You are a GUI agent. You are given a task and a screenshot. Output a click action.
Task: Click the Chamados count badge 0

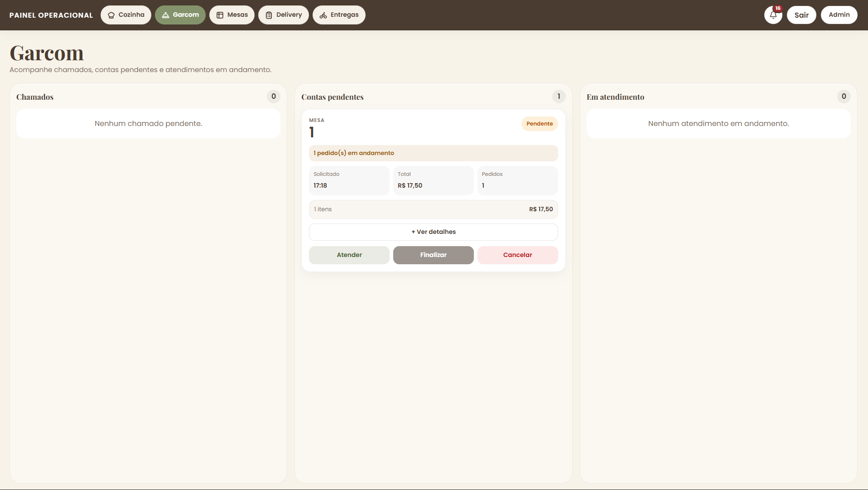tap(274, 97)
